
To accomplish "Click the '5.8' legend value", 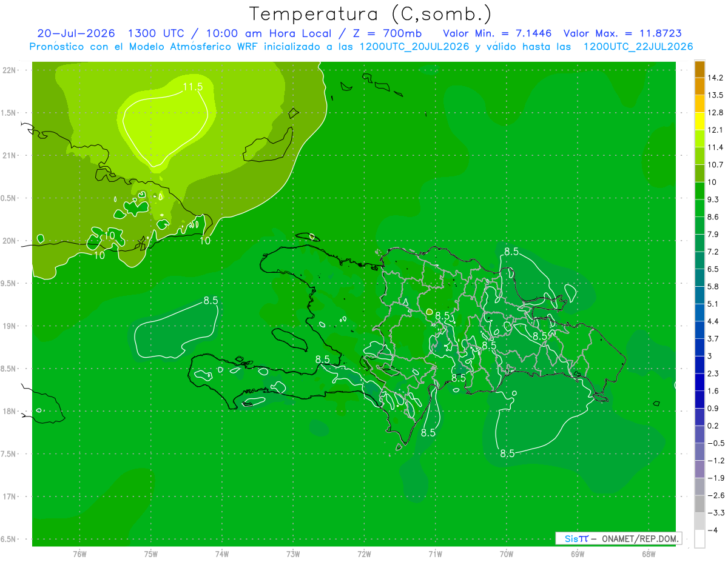I will click(x=713, y=287).
